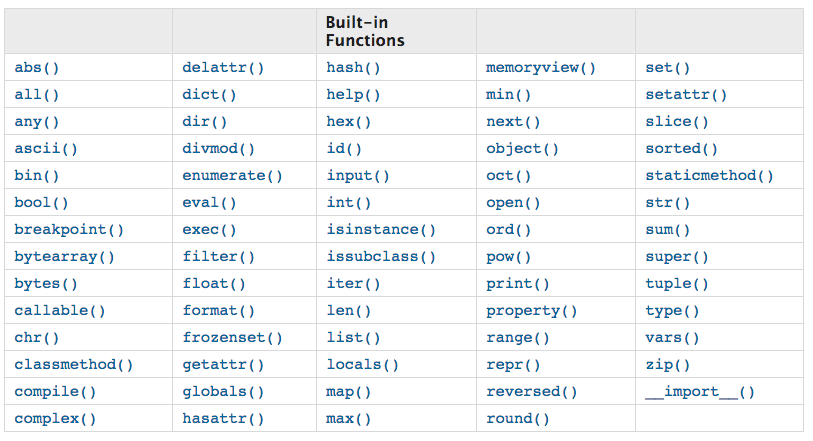Open the reversed() link
The image size is (813, 441).
coord(531,392)
